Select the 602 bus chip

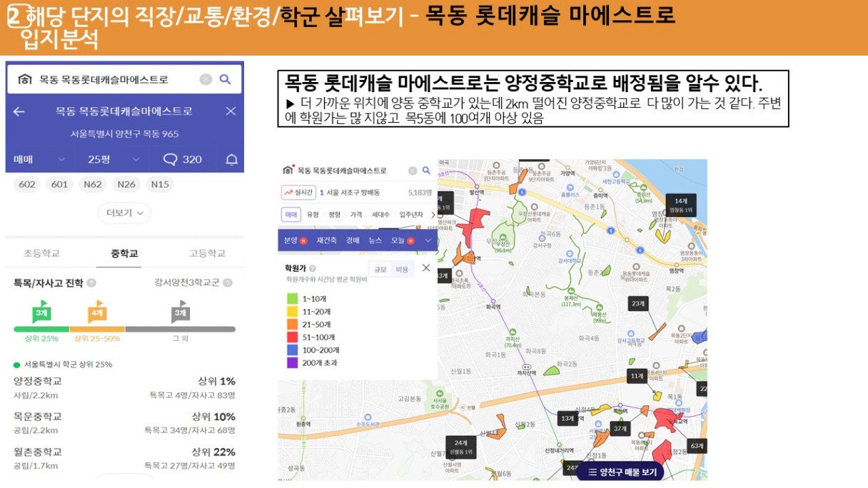coord(27,185)
